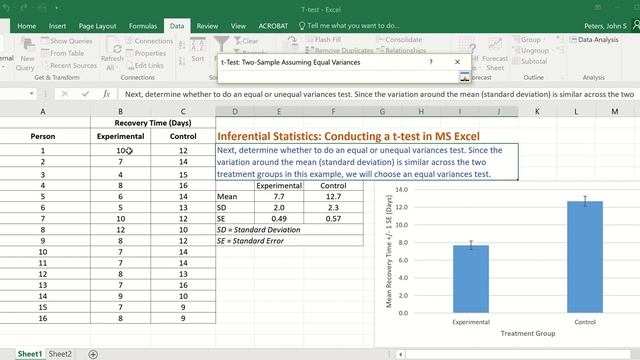
Task: Click Tell me what you want to do
Action: (x=349, y=26)
